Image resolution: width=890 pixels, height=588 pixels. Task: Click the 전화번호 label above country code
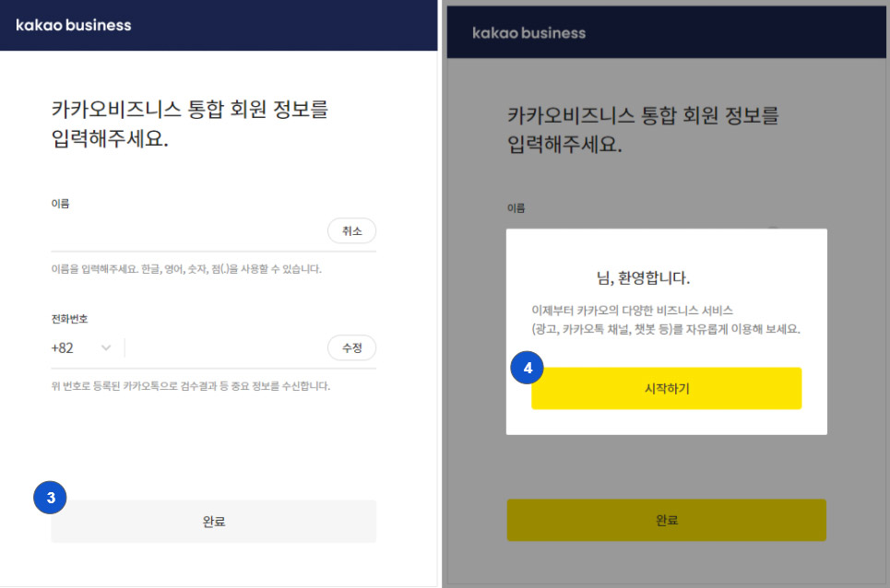[x=69, y=319]
